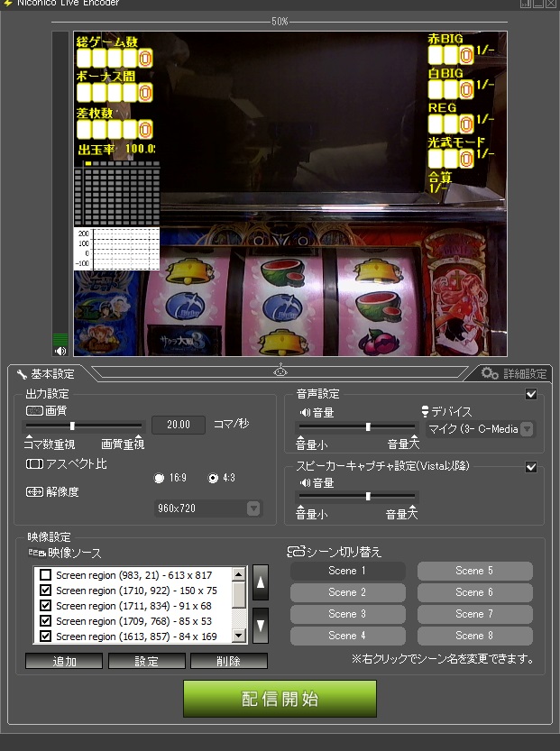This screenshot has height=751, width=560.
Task: Click the 音量小 marker in speaker capture
Action: tap(300, 508)
